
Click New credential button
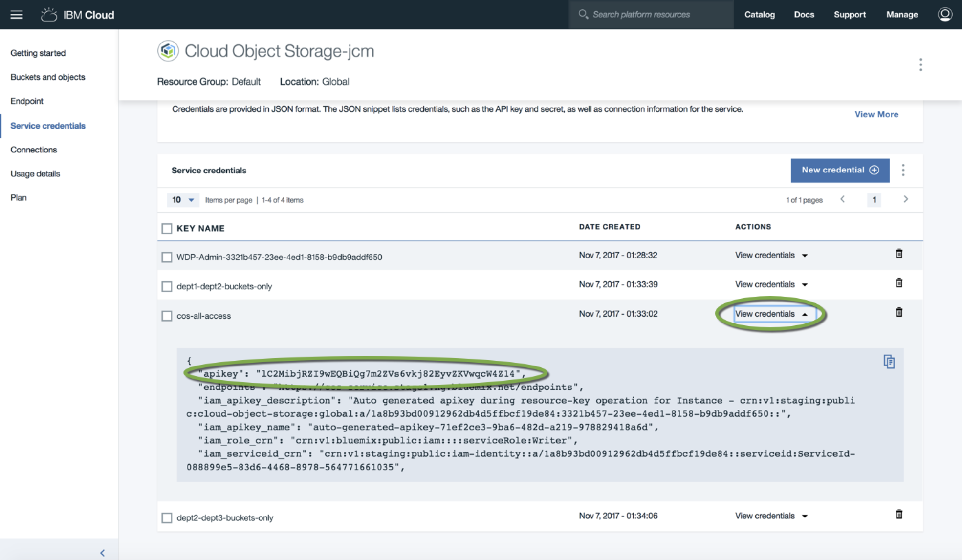pos(839,170)
